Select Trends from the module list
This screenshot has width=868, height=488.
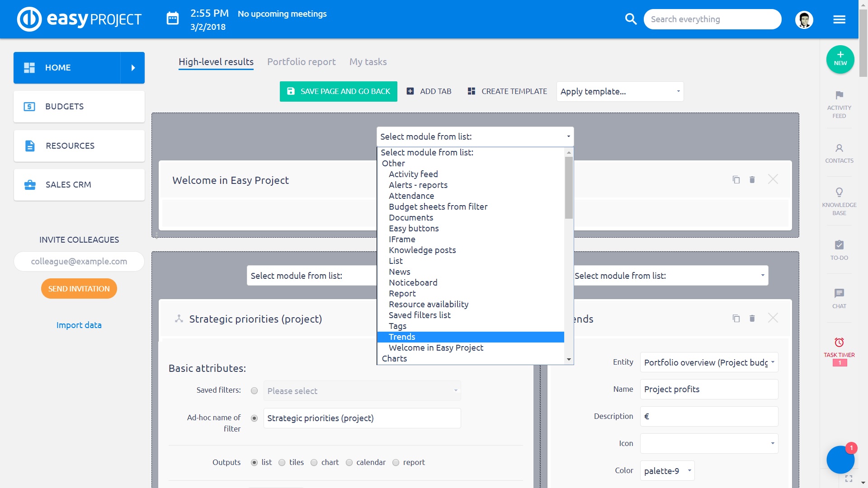point(402,337)
